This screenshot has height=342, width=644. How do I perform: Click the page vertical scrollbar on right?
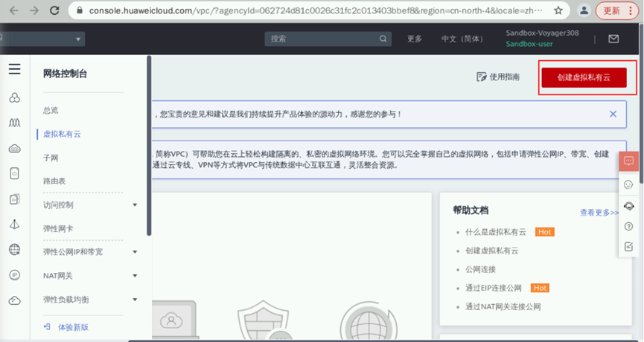pyautogui.click(x=642, y=103)
